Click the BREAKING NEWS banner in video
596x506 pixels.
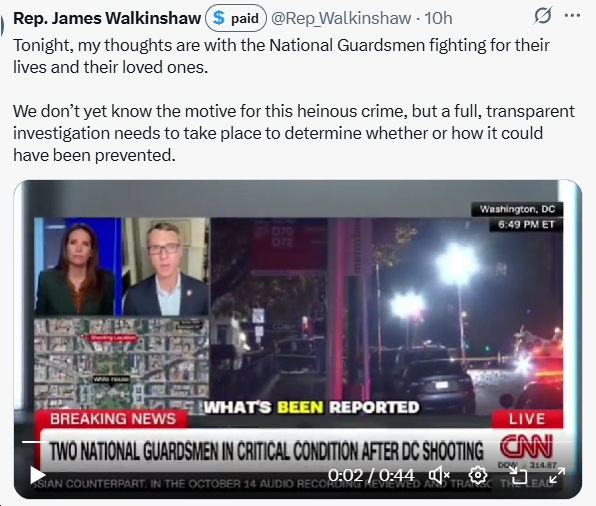(x=113, y=419)
